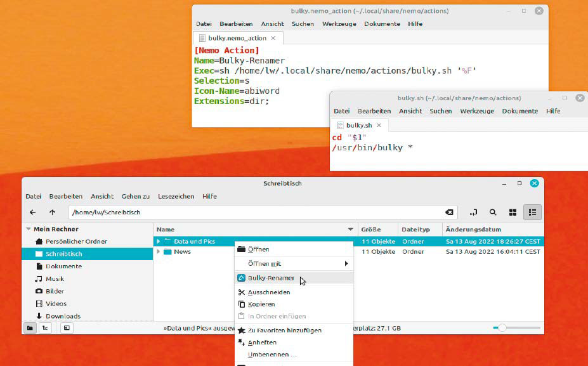Choose Kopieren in the context menu

coord(294,304)
